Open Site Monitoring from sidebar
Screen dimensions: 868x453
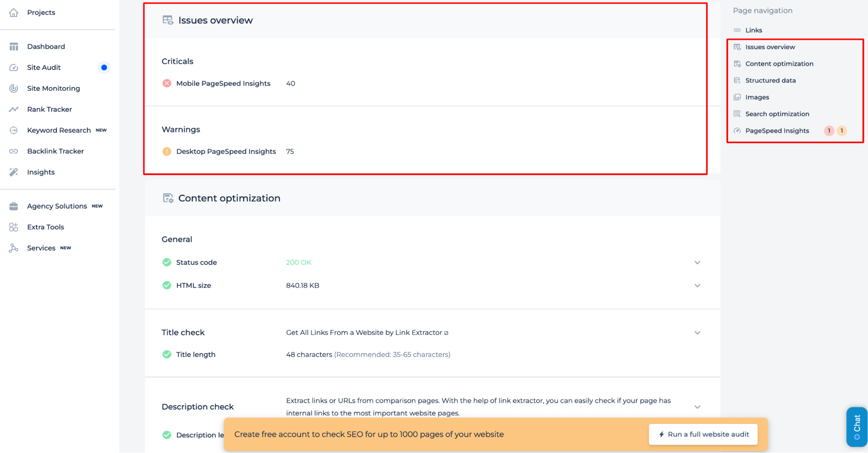click(x=53, y=88)
